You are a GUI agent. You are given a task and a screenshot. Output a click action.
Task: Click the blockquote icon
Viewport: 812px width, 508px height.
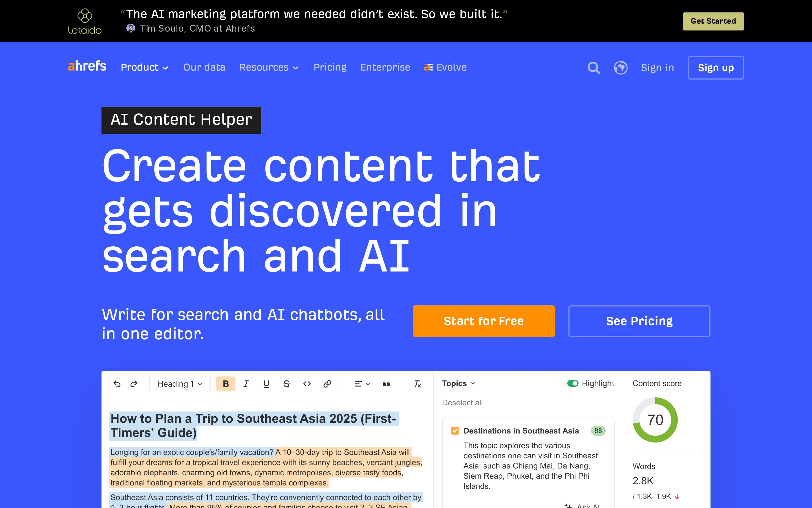tap(386, 384)
